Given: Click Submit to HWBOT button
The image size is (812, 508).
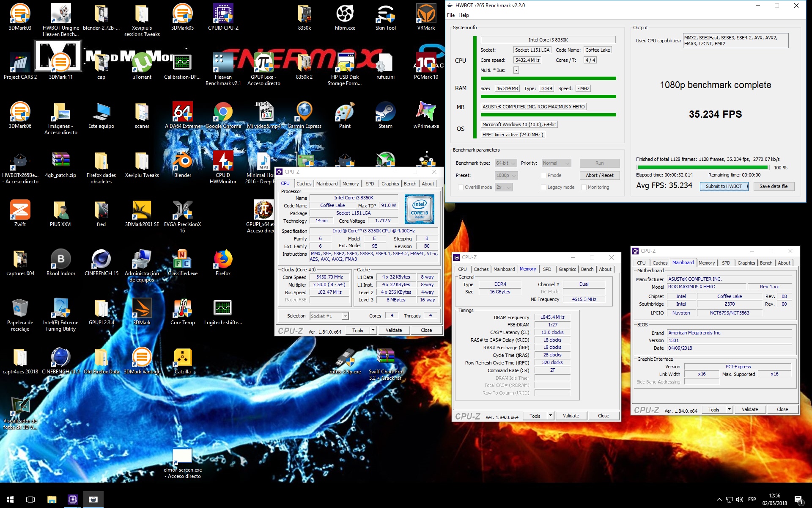Looking at the screenshot, I should point(724,186).
